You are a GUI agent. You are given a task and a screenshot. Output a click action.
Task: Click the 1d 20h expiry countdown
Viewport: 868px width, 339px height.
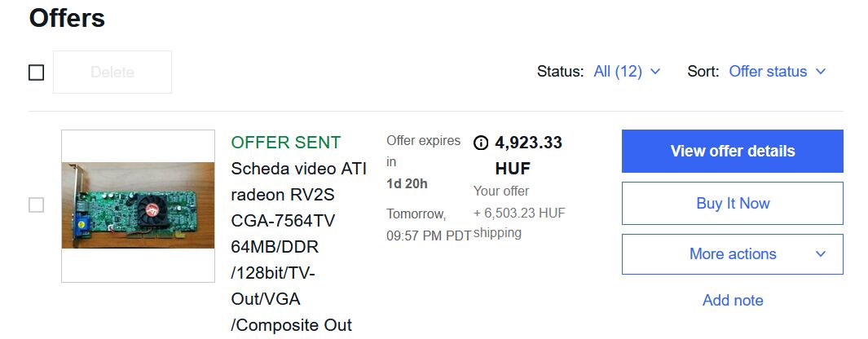407,183
